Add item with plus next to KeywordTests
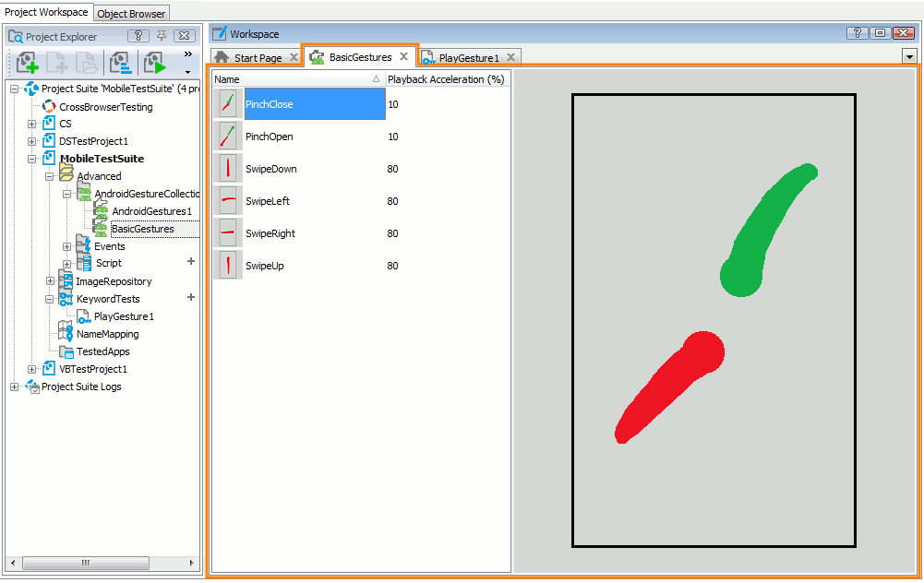This screenshot has height=583, width=924. coord(191,297)
